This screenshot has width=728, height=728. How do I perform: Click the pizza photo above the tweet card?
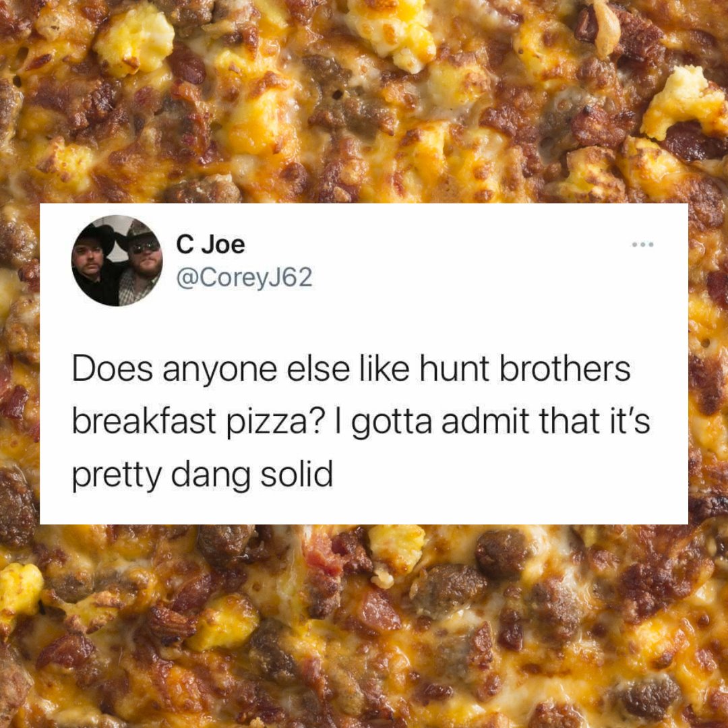click(364, 101)
